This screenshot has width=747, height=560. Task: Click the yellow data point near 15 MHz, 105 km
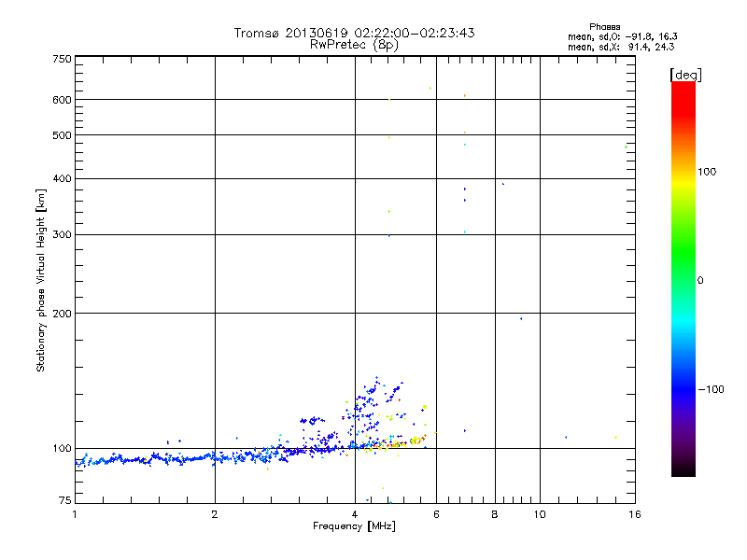(x=616, y=437)
